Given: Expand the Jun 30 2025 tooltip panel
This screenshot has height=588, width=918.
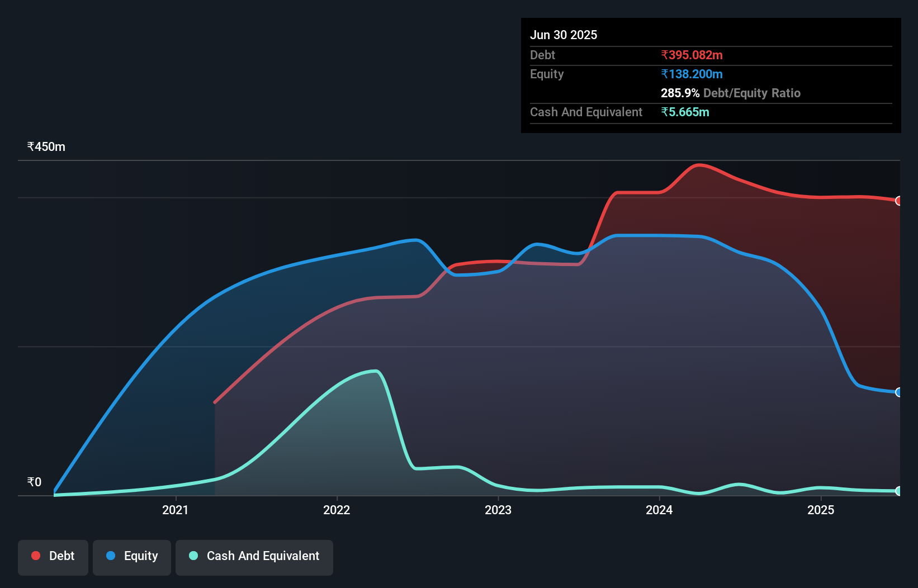Looking at the screenshot, I should [564, 35].
